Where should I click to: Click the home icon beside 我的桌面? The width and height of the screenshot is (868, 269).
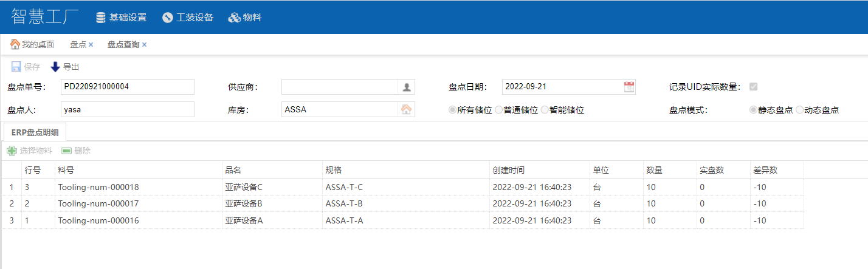click(15, 44)
